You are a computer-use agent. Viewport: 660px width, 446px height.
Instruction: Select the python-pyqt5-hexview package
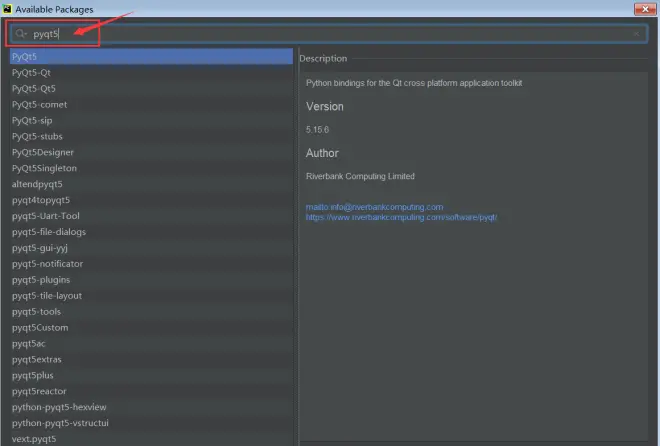(151, 407)
